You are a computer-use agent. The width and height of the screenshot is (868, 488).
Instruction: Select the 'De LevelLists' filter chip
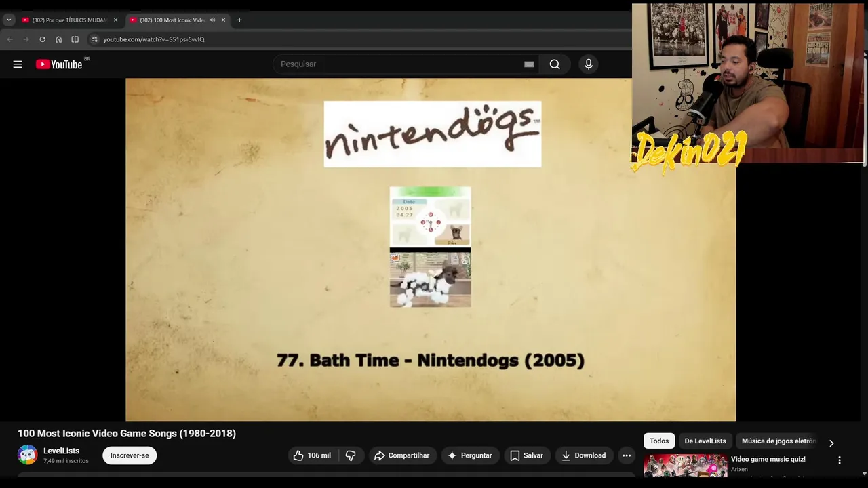pos(705,441)
